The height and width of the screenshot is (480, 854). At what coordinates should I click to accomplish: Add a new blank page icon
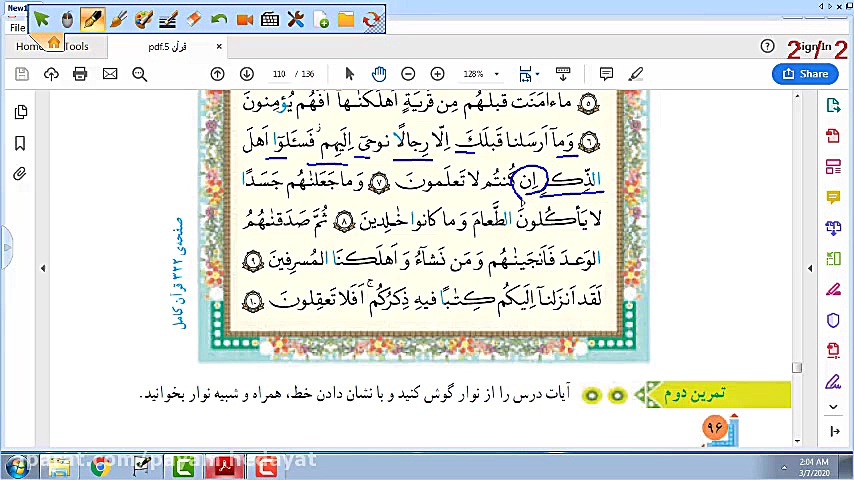(x=321, y=20)
